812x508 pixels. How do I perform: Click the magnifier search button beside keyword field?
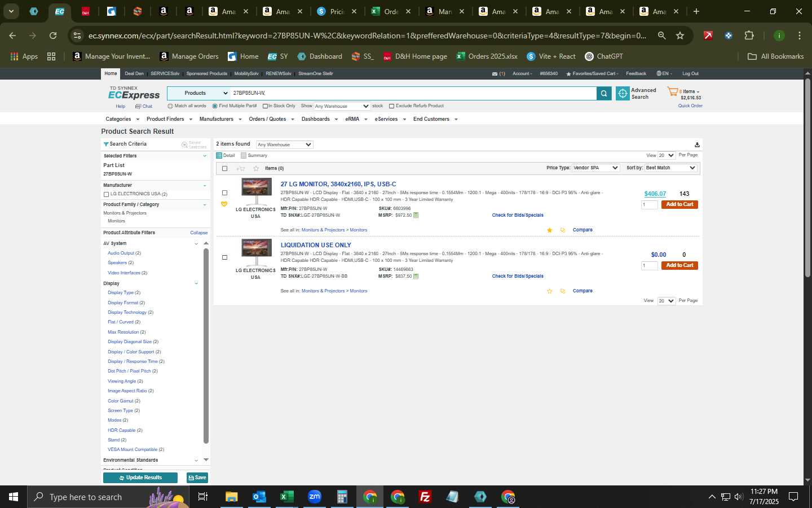tap(604, 94)
